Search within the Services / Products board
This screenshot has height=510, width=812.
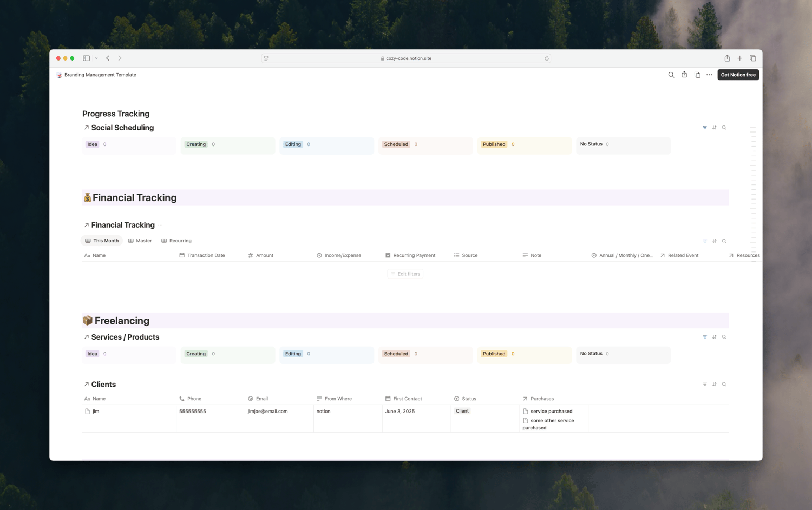click(724, 337)
